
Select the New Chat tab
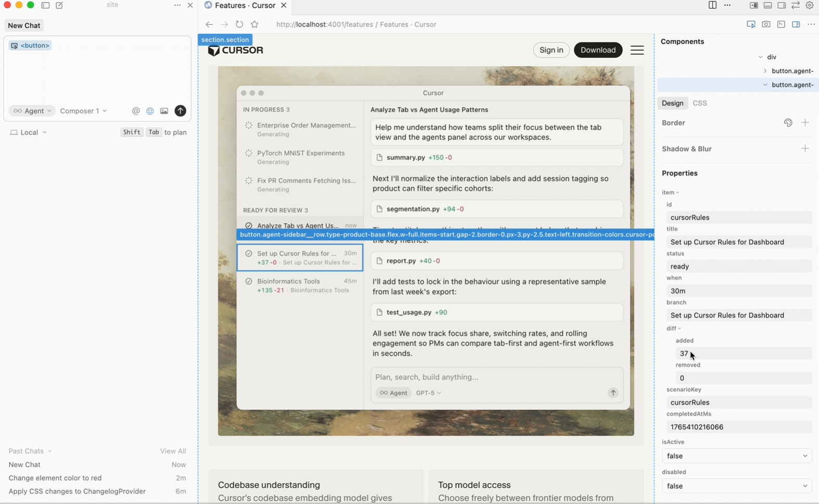click(24, 26)
